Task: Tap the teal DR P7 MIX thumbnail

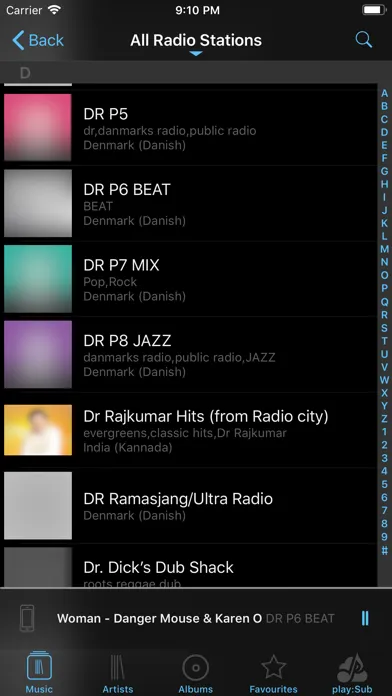Action: coord(38,279)
